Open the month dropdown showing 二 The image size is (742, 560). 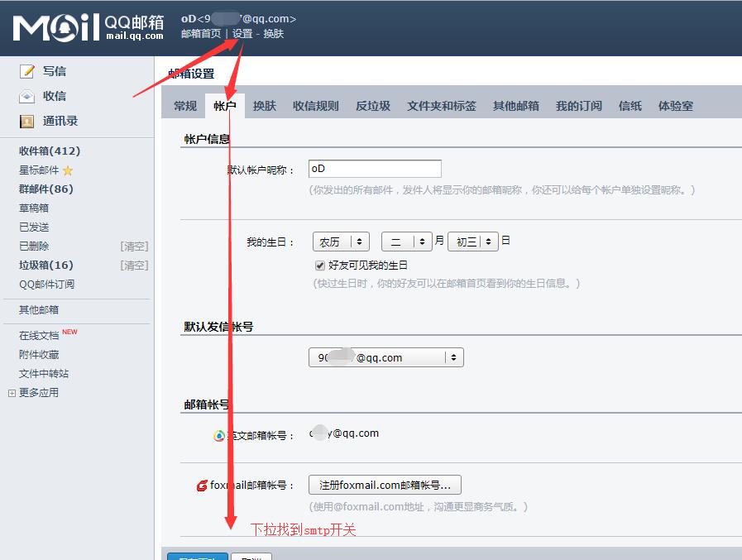click(406, 241)
